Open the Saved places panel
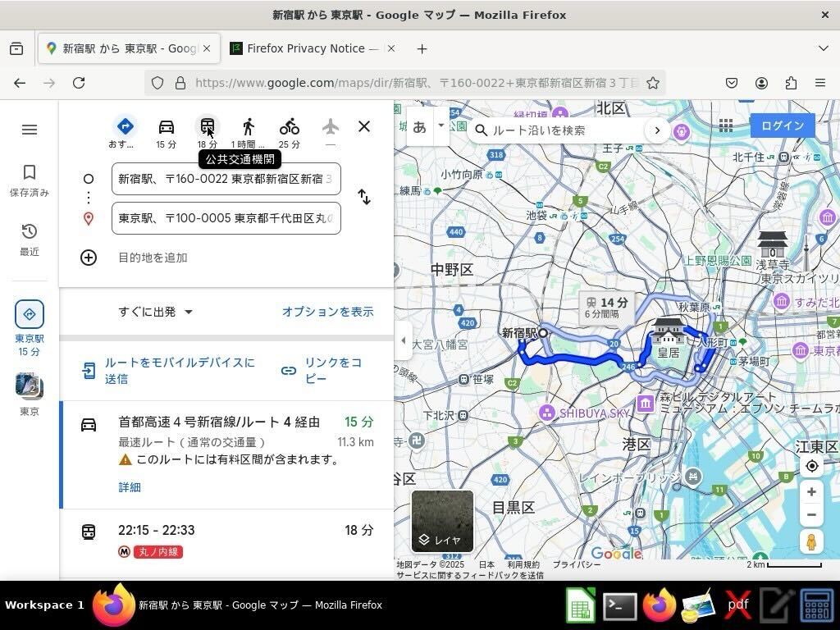The height and width of the screenshot is (630, 840). [x=30, y=180]
